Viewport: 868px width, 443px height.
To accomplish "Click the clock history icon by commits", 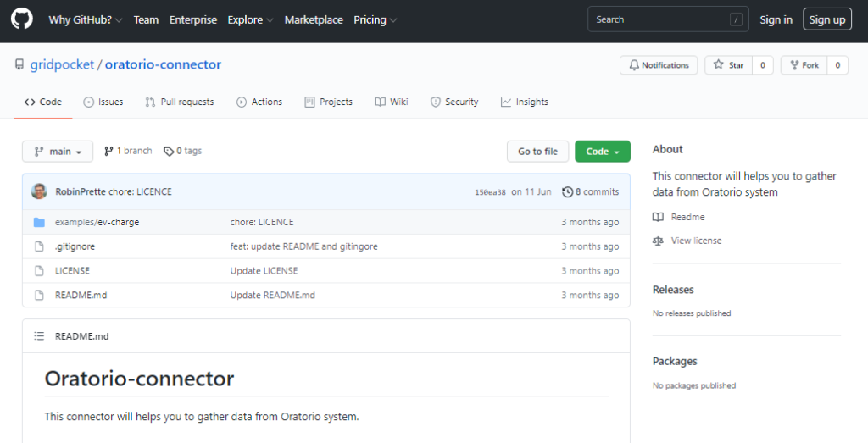I will click(x=567, y=192).
